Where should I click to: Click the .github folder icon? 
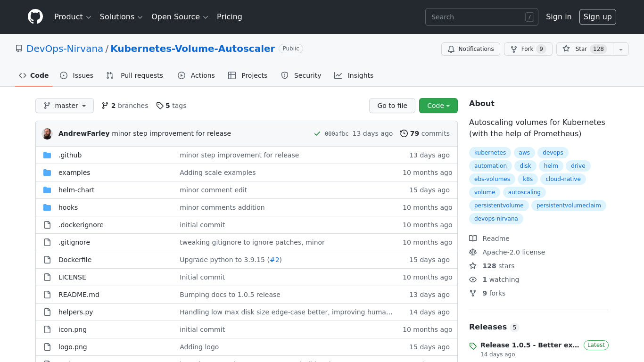pos(47,155)
